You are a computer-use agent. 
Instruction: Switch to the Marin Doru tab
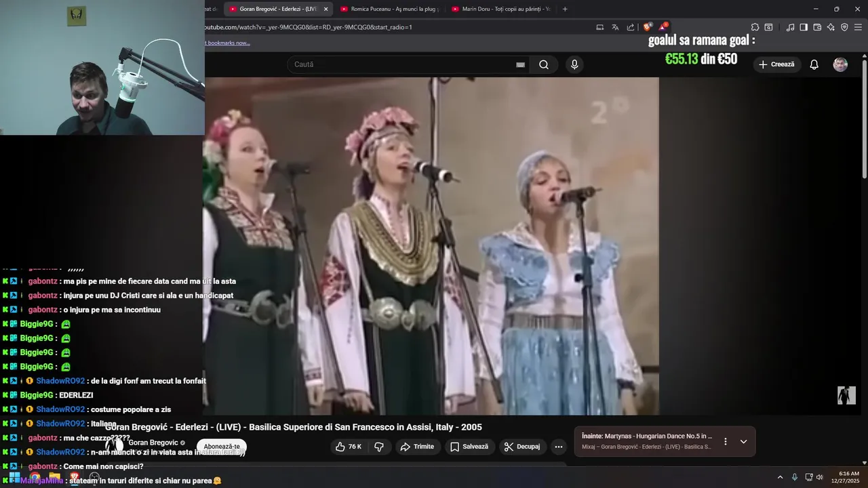point(500,9)
